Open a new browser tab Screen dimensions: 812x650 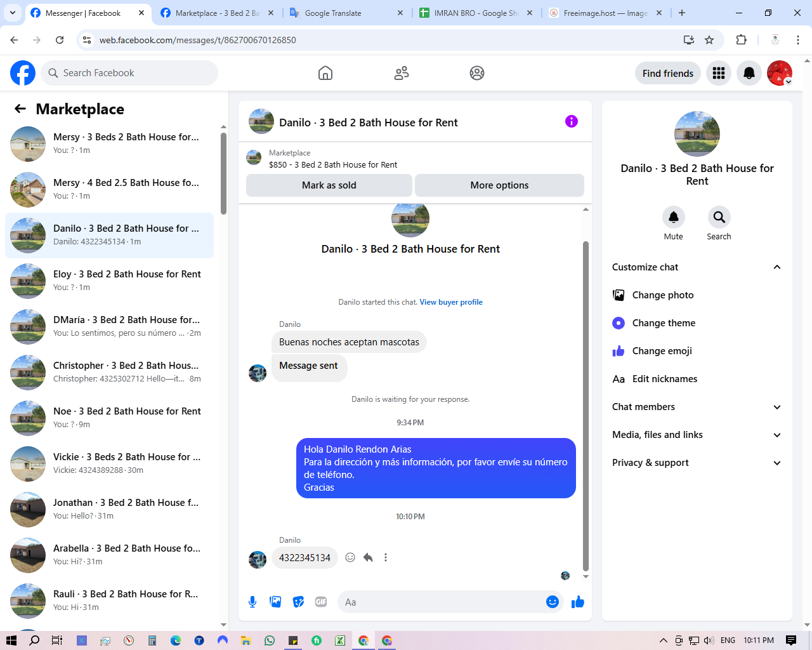[682, 13]
